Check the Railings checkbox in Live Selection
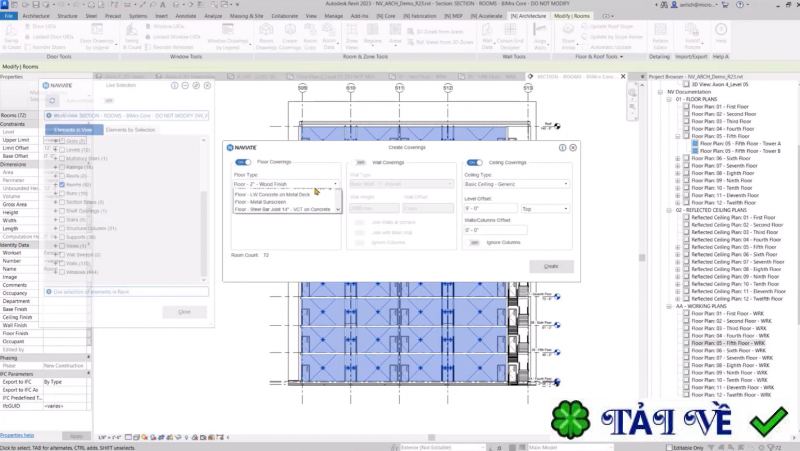 pos(62,167)
